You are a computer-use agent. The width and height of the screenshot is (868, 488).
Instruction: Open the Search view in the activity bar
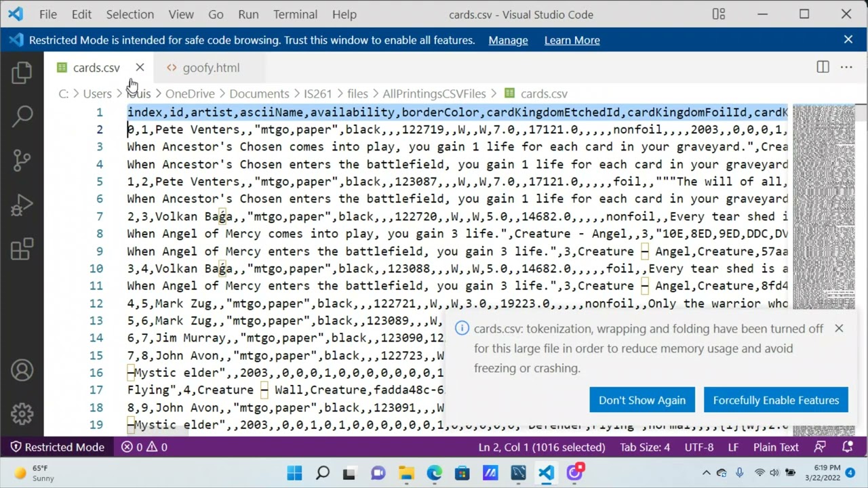tap(22, 116)
